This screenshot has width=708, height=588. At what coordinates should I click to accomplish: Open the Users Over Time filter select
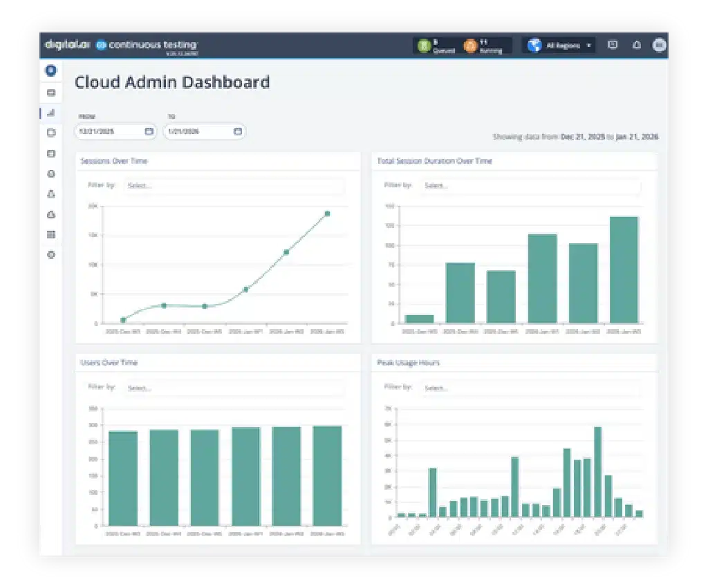click(234, 388)
